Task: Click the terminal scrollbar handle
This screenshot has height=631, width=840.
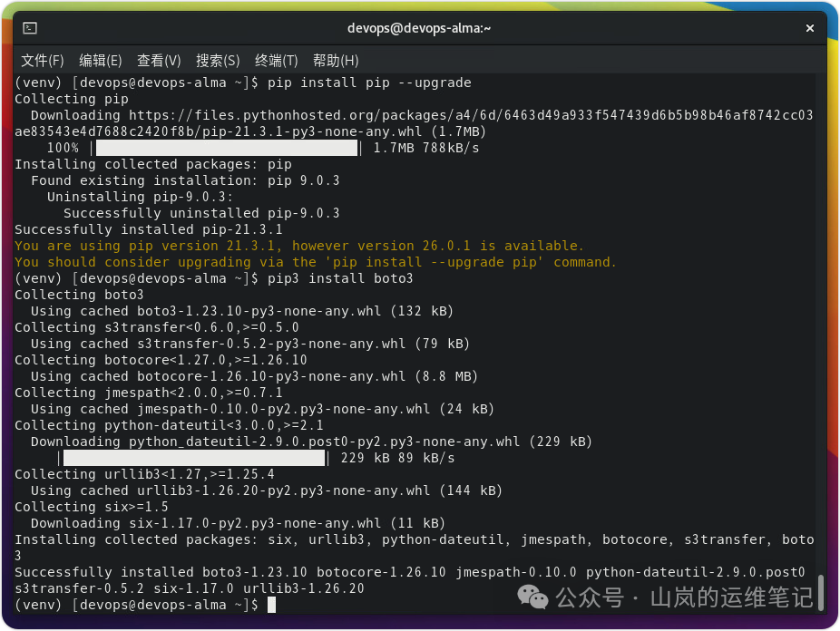Action: point(821,592)
